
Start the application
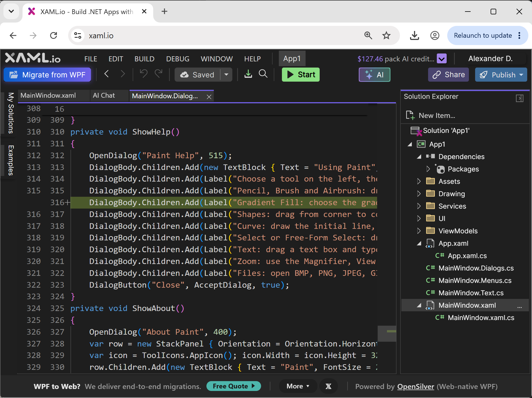[x=300, y=75]
